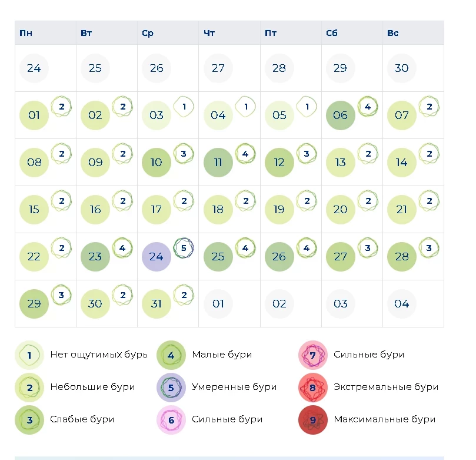Click the level 7 'Сильные бури' legend icon
Image resolution: width=476 pixels, height=460 pixels.
312,355
